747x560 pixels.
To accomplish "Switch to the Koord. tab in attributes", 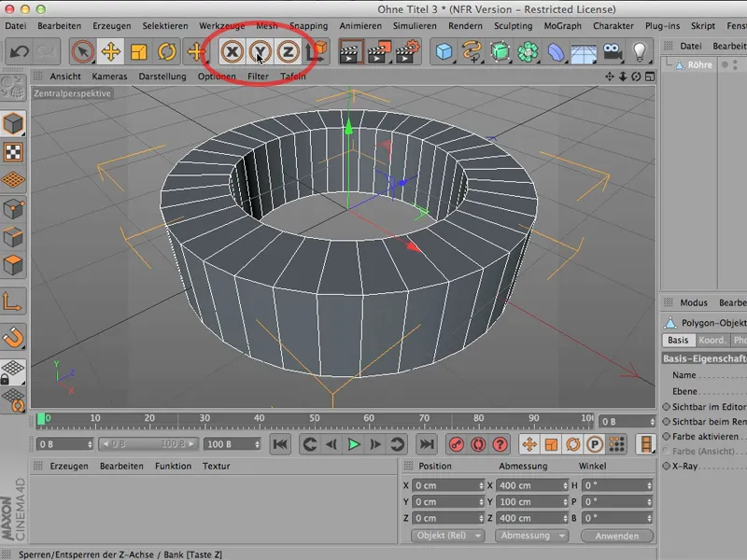I will coord(713,340).
